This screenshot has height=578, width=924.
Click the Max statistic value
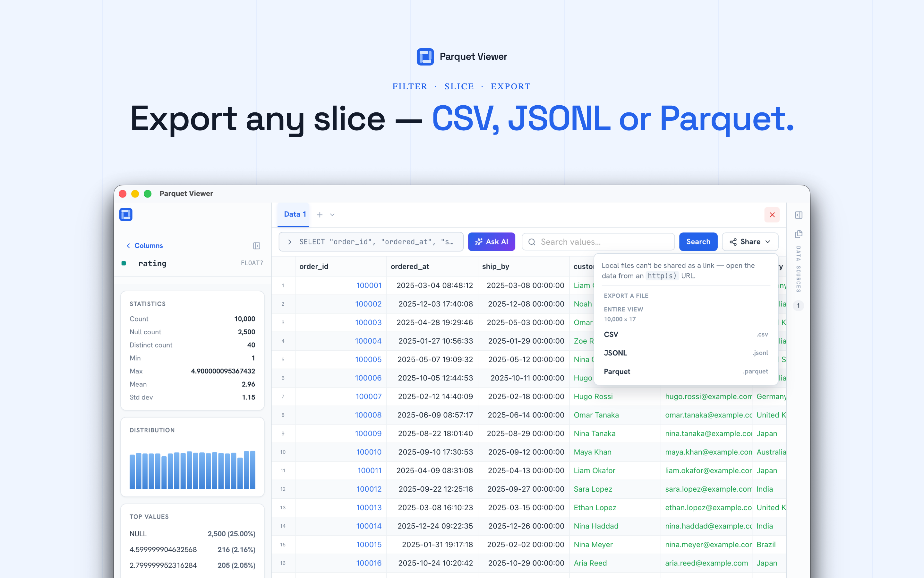[223, 371]
